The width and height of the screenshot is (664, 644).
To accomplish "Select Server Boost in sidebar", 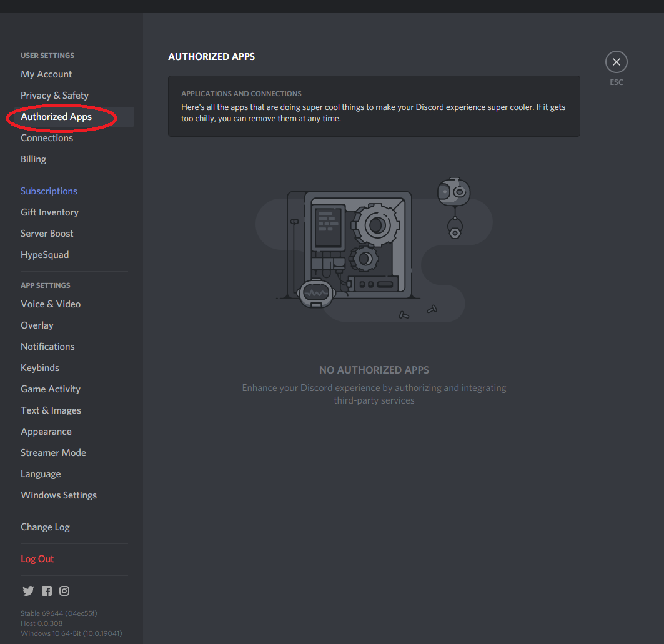I will pyautogui.click(x=47, y=234).
